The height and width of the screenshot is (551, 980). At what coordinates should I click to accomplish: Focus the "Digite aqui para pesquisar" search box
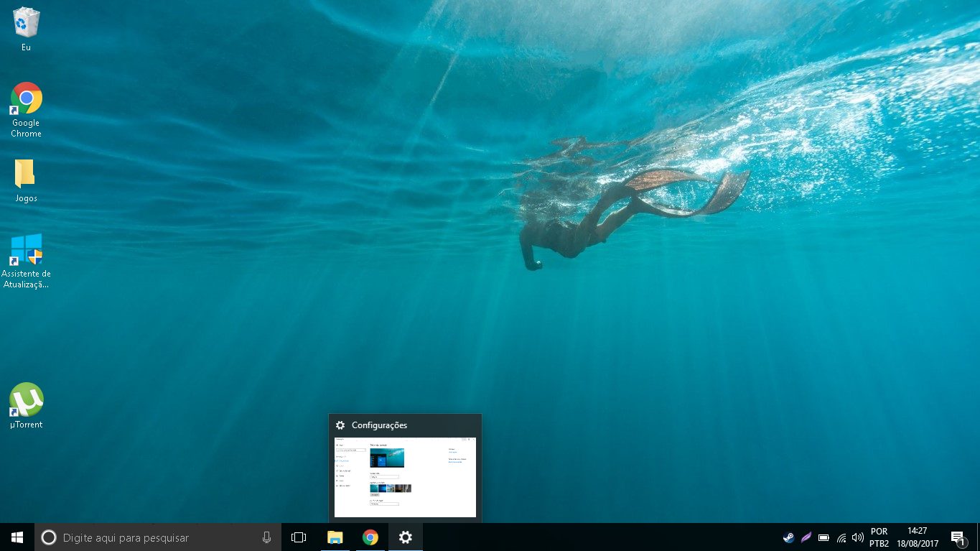158,537
